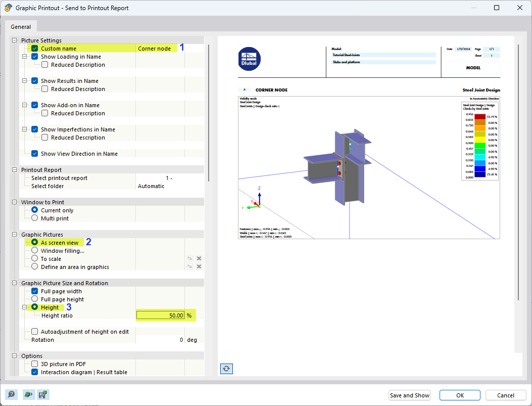Collapse the Show Results in Name node
532x406 pixels.
tap(24, 81)
